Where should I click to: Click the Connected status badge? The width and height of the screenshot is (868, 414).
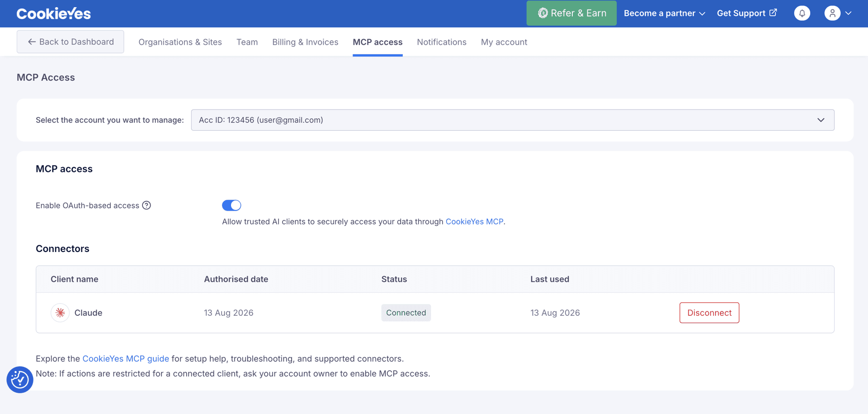point(406,313)
